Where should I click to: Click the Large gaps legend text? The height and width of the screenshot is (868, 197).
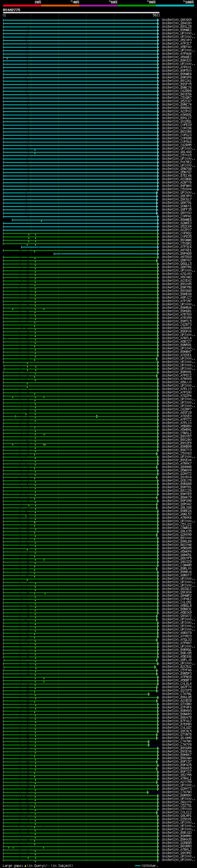(38, 865)
